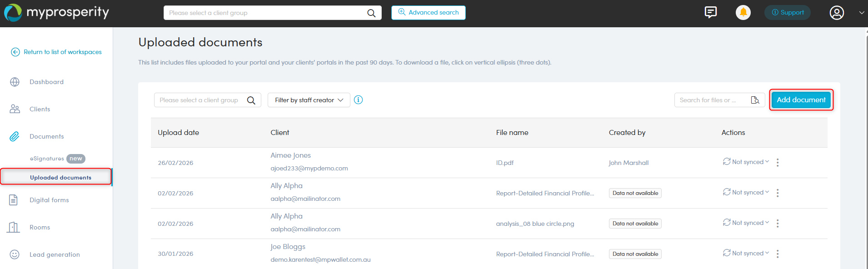868x269 pixels.
Task: Expand Not synced dropdown for Joe Bloggs row
Action: tap(746, 253)
